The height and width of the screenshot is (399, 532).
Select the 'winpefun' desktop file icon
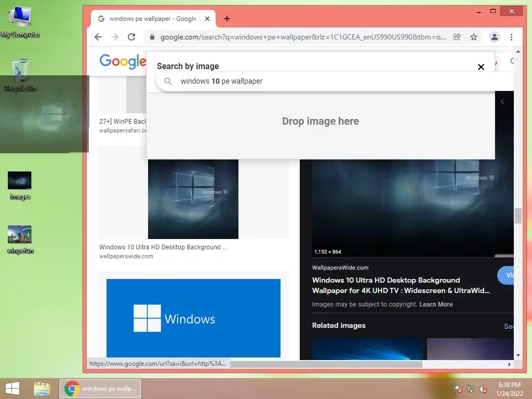[x=20, y=240]
